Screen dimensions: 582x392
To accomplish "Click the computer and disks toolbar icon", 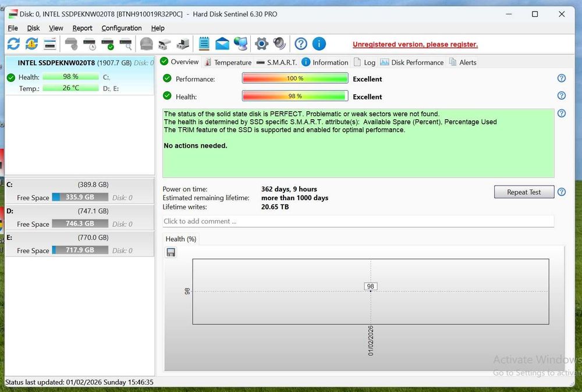I will [183, 44].
